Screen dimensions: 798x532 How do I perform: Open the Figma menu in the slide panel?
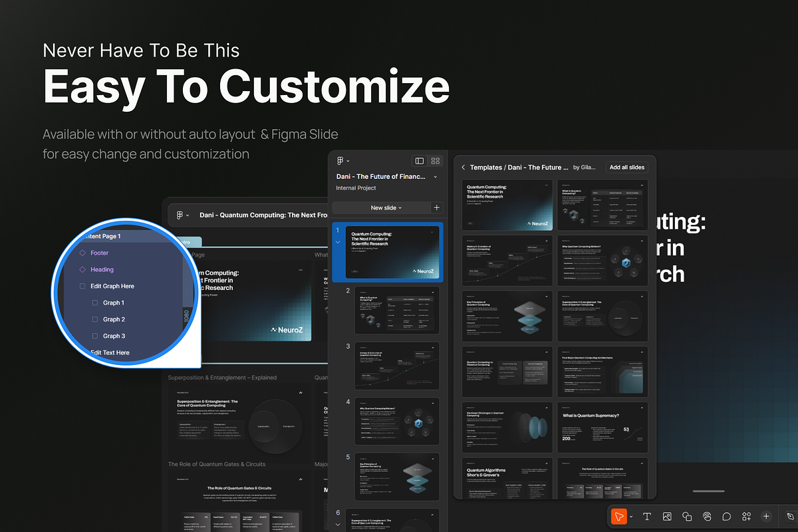(342, 161)
